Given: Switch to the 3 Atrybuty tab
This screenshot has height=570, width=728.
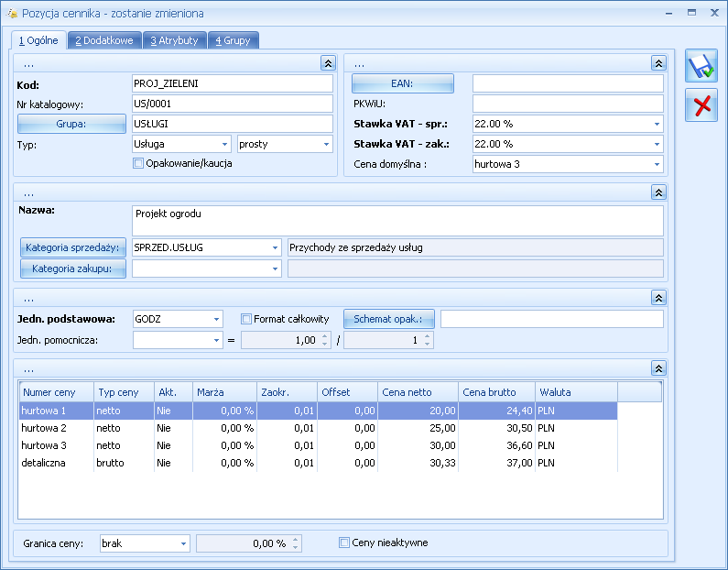Looking at the screenshot, I should coord(174,40).
